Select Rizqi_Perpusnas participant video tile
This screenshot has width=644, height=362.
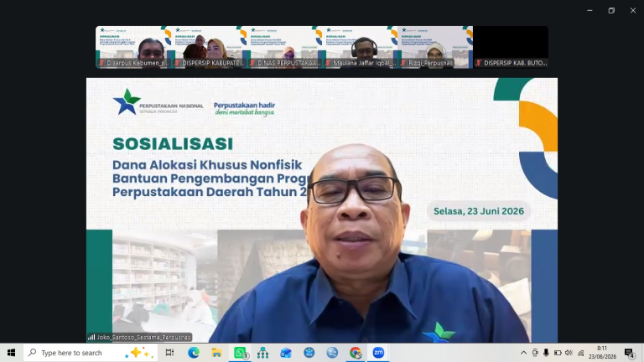[x=435, y=47]
